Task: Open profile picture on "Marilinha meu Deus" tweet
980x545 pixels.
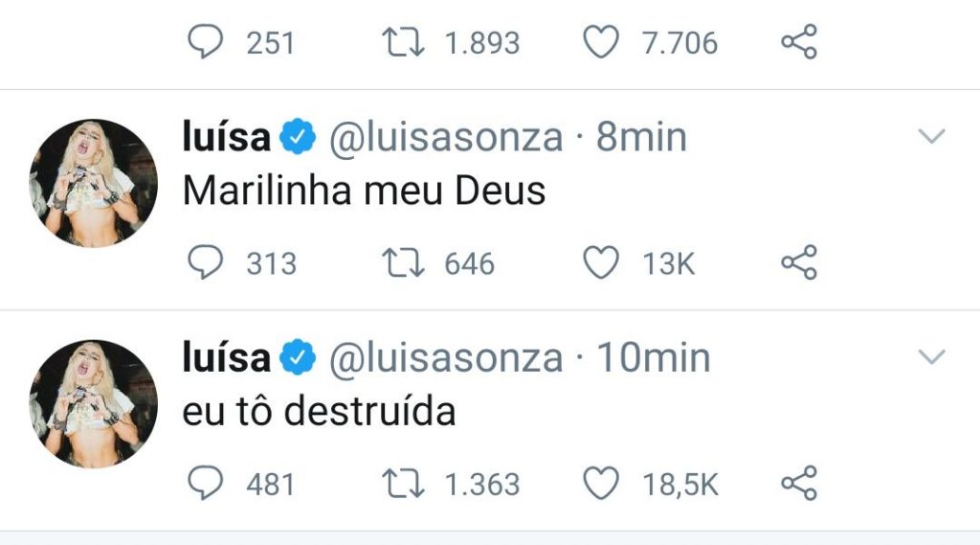Action: pyautogui.click(x=94, y=183)
